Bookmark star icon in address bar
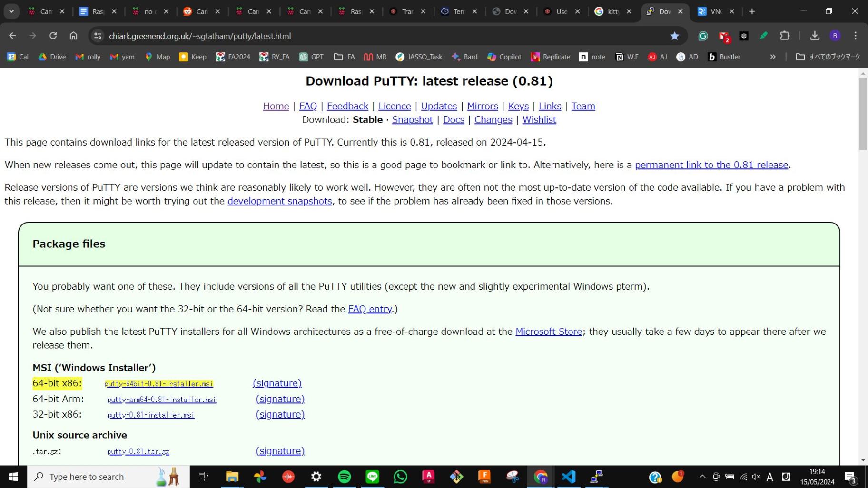This screenshot has height=488, width=868. point(674,36)
